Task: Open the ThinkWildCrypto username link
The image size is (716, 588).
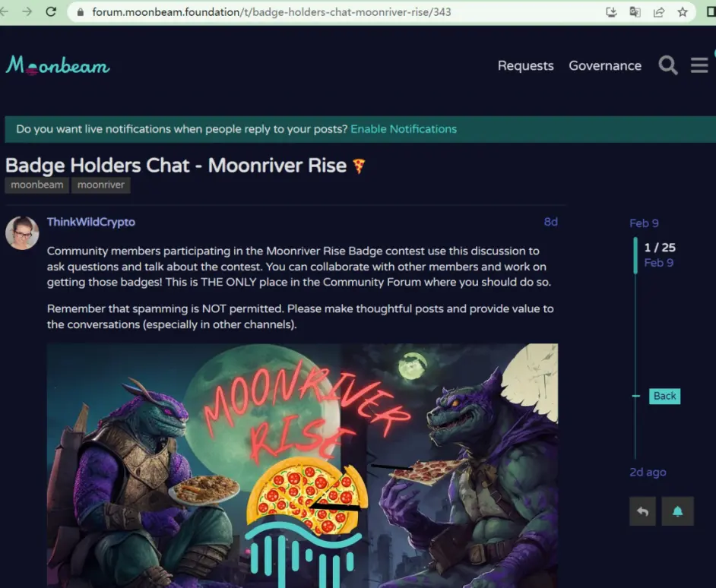Action: (91, 223)
